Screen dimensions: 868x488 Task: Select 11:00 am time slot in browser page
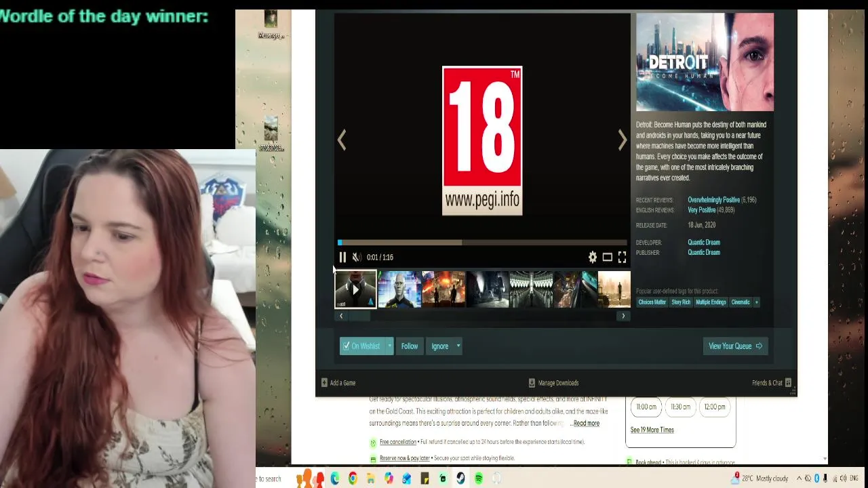[646, 407]
